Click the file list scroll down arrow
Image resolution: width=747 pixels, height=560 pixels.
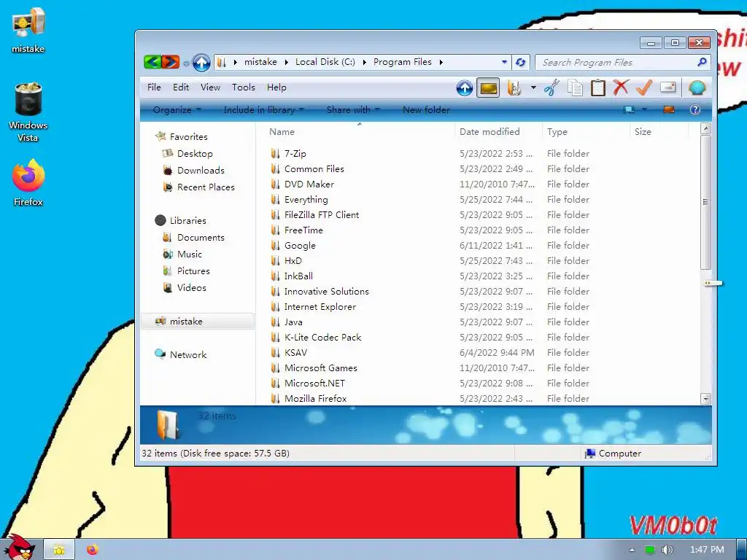(x=705, y=399)
